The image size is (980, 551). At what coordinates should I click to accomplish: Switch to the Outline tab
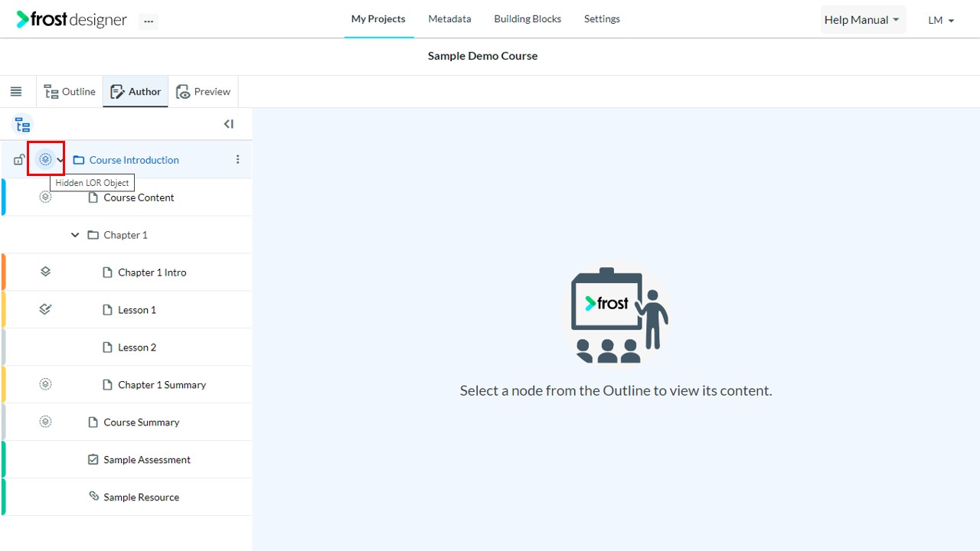tap(70, 92)
